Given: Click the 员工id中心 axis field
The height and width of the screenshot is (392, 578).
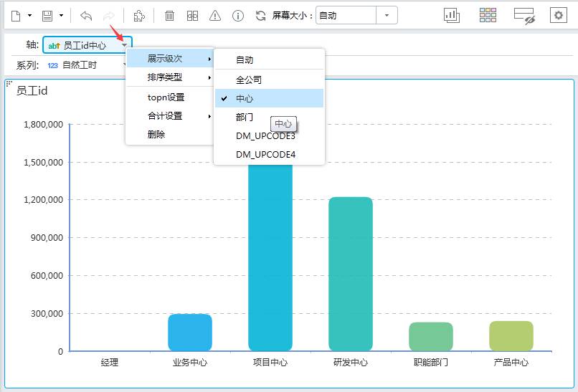Looking at the screenshot, I should [87, 45].
